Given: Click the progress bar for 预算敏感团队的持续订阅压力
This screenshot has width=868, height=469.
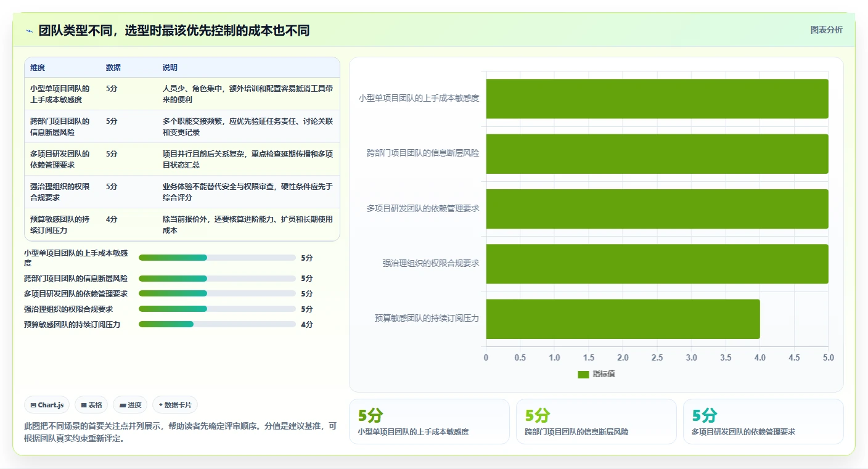Looking at the screenshot, I should [217, 325].
